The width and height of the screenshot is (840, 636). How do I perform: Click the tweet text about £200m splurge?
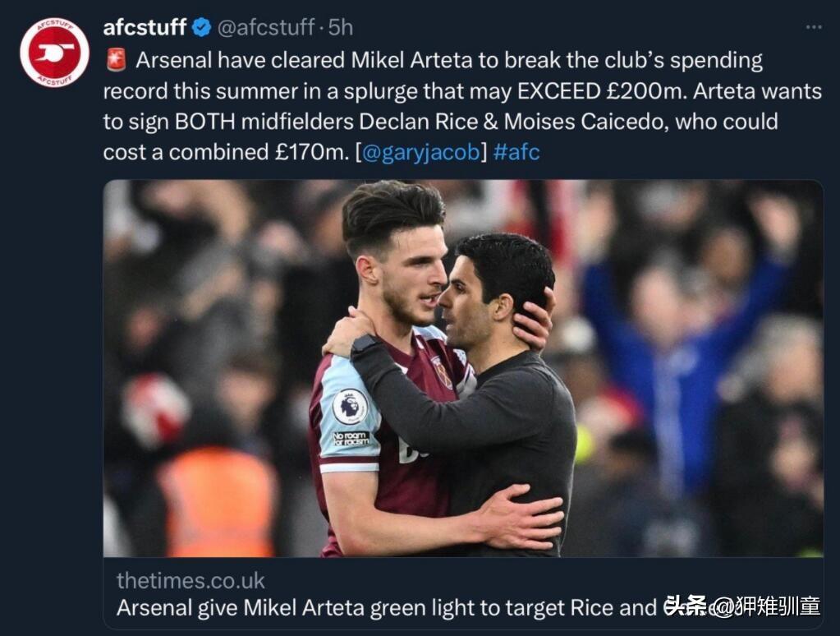pyautogui.click(x=462, y=106)
